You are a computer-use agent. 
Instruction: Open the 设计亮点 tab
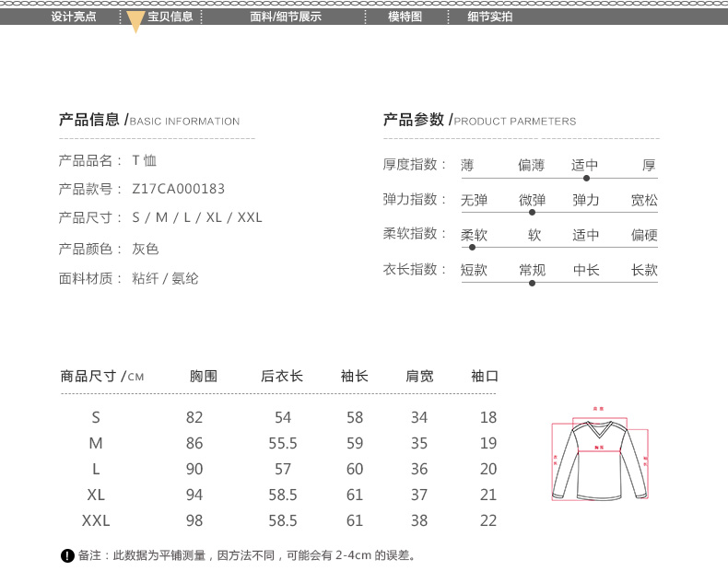click(x=73, y=17)
